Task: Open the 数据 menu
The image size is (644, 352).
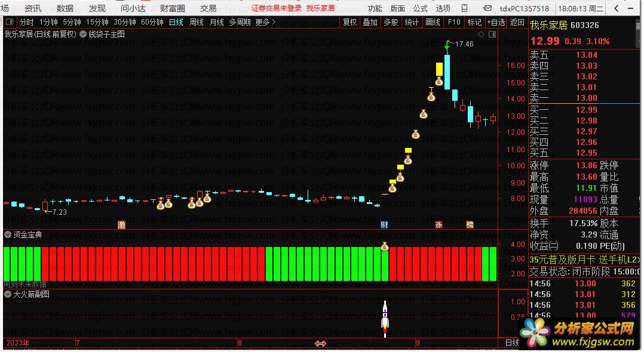Action: tap(65, 8)
